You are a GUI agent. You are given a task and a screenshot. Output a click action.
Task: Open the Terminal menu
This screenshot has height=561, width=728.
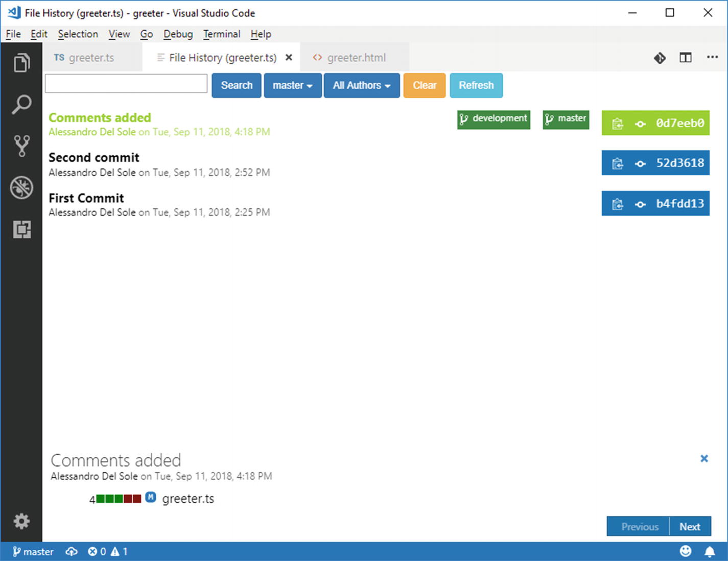point(222,34)
